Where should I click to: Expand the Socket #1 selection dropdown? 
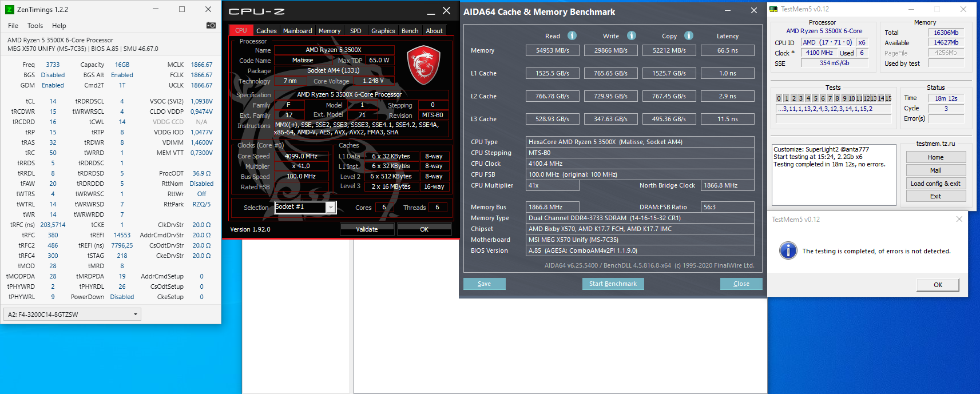(305, 207)
